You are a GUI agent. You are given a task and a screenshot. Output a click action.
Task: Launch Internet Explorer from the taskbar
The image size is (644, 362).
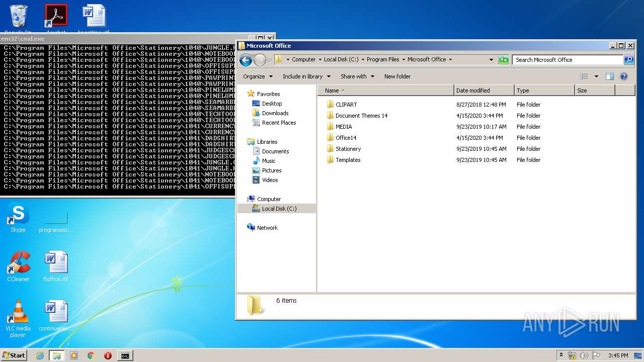tap(40, 355)
